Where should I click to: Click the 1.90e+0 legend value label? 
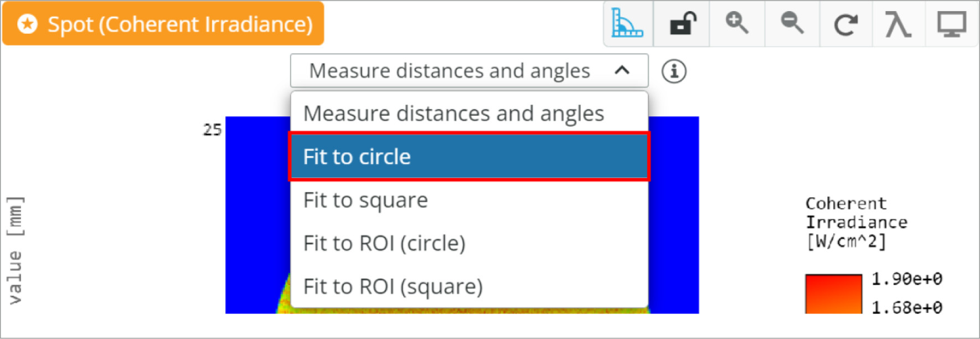pyautogui.click(x=907, y=279)
